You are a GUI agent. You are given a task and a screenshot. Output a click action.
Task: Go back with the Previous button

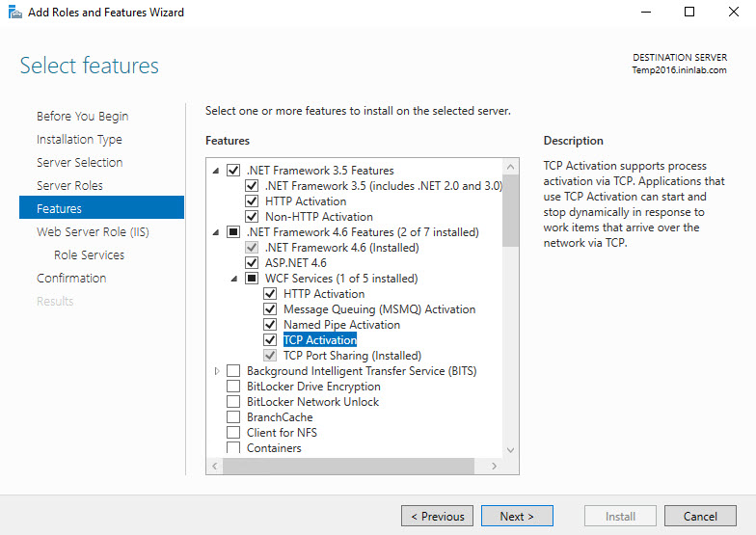pos(437,516)
